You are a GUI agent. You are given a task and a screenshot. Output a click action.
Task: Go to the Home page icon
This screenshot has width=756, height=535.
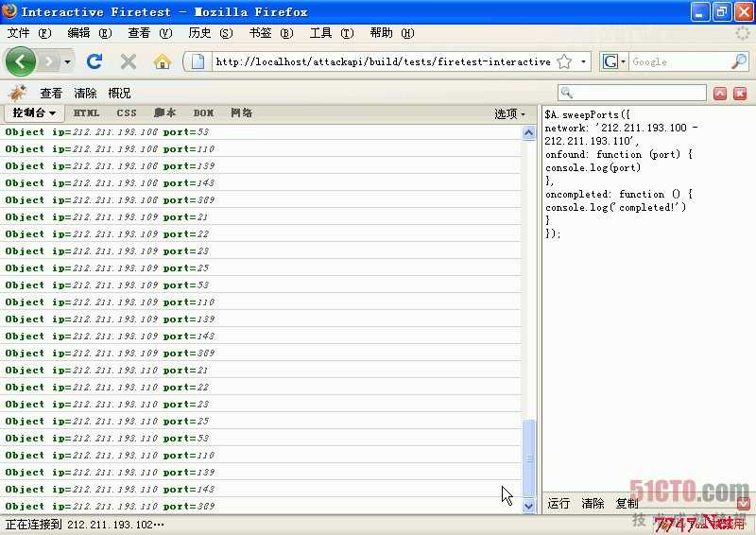[x=162, y=61]
